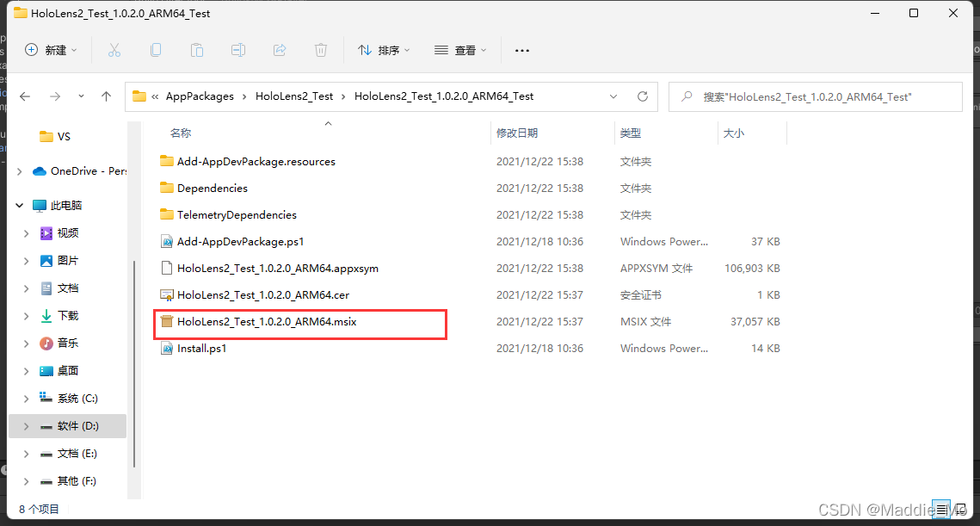
Task: Click the TelemetryDependencies folder icon
Action: (x=166, y=214)
